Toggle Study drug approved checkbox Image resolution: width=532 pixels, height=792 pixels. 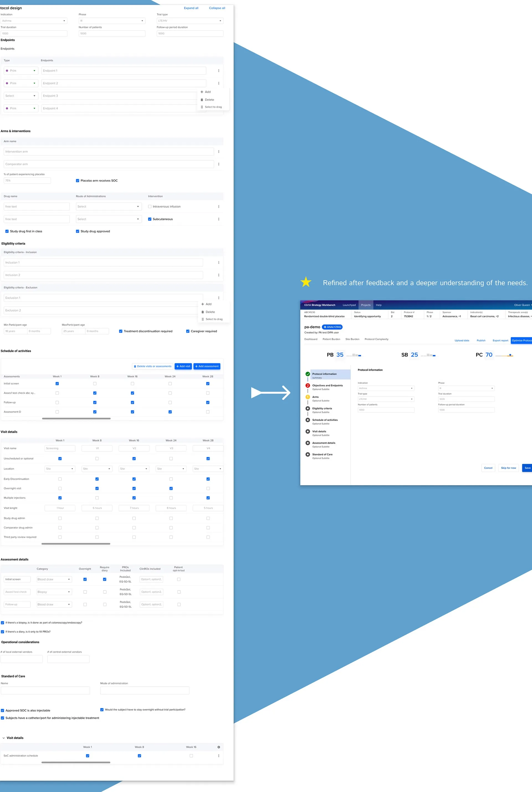(x=77, y=231)
